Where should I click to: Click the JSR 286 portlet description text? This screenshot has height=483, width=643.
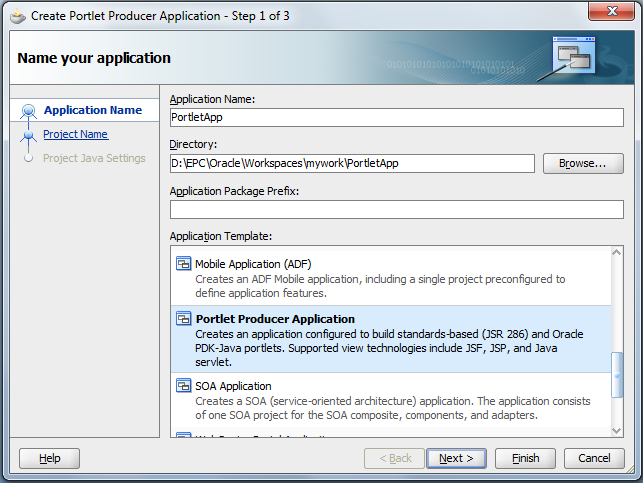click(389, 348)
